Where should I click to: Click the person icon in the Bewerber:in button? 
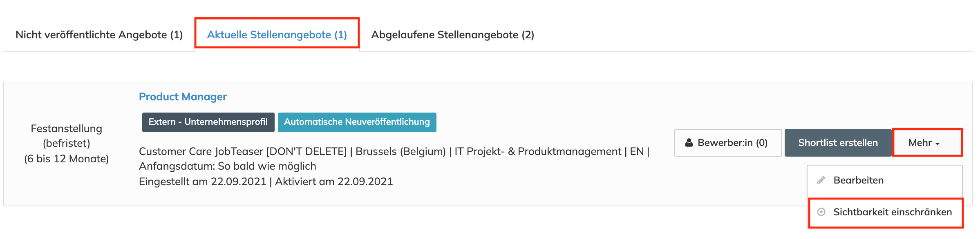pos(689,143)
